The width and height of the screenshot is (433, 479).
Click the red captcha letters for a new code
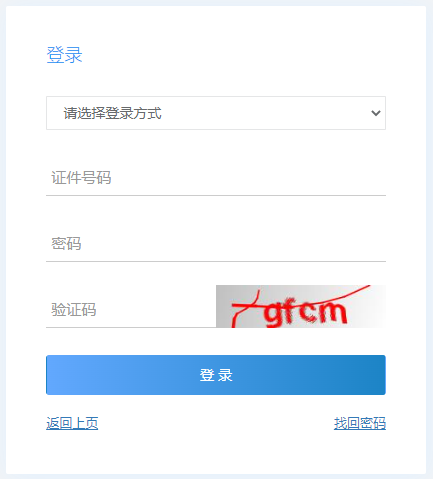(305, 313)
